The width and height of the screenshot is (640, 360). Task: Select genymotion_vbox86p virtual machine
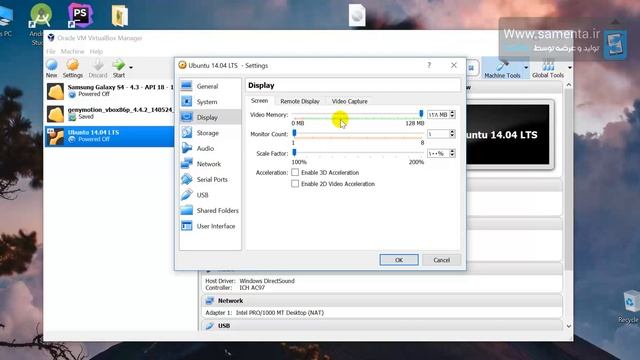[109, 113]
